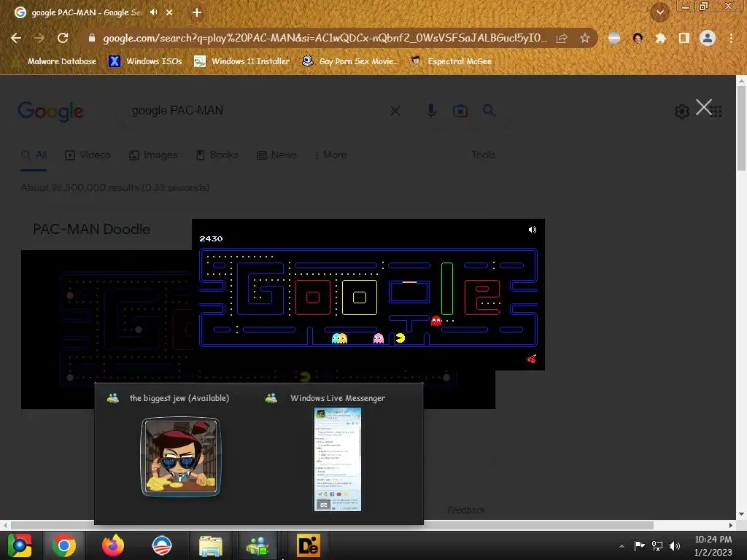Expand the More search options
The height and width of the screenshot is (560, 747).
[x=331, y=155]
